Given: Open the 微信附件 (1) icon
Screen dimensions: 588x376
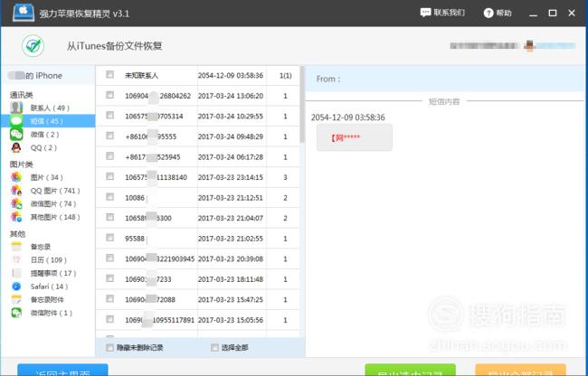Looking at the screenshot, I should [16, 313].
